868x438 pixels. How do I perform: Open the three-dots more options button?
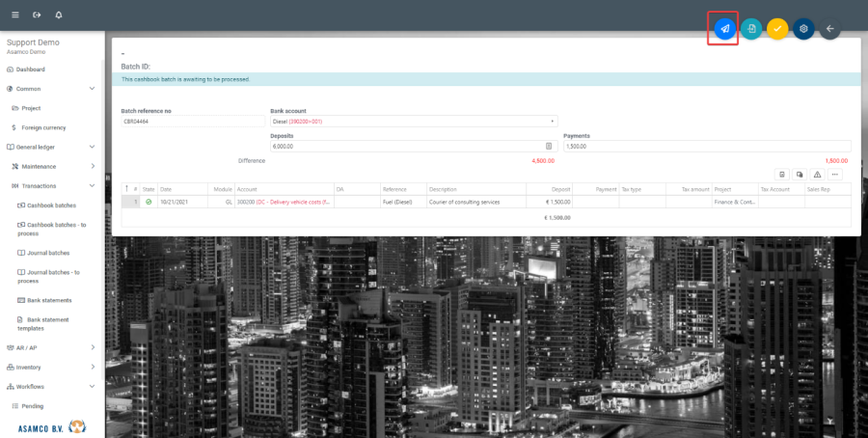pos(834,175)
